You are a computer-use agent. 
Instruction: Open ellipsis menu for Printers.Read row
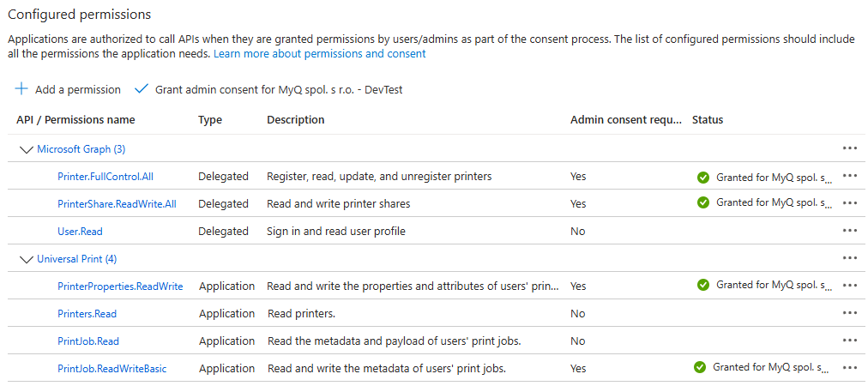tap(850, 313)
